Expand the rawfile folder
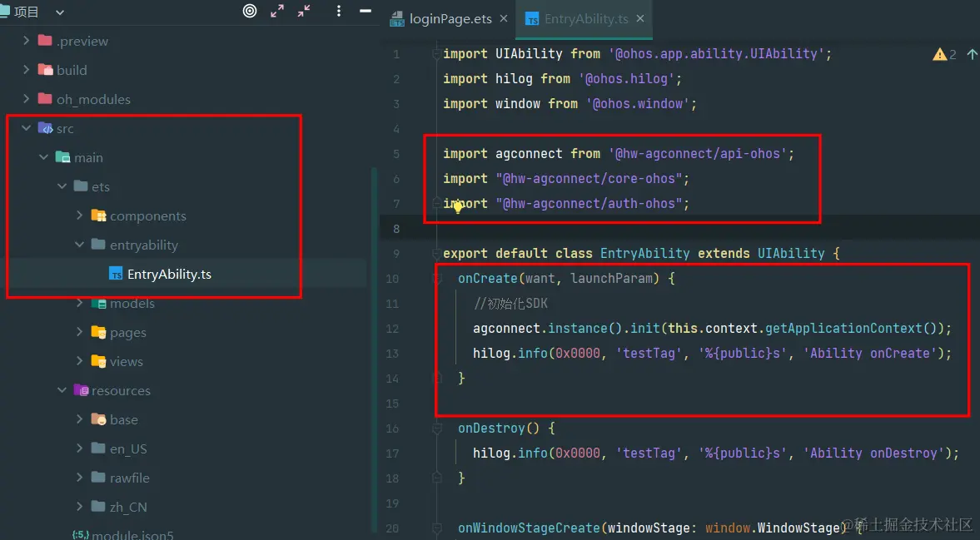 [79, 478]
